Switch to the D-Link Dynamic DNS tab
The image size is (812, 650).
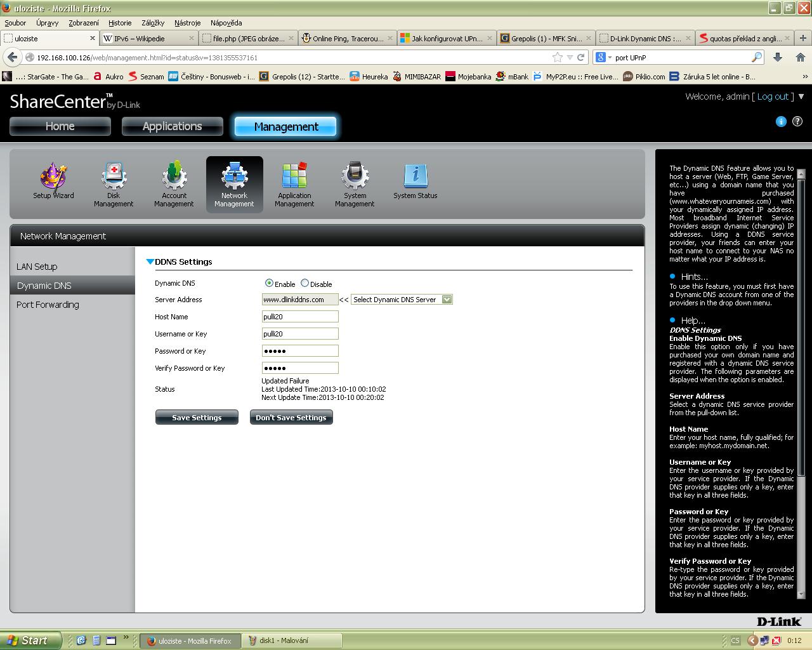645,38
